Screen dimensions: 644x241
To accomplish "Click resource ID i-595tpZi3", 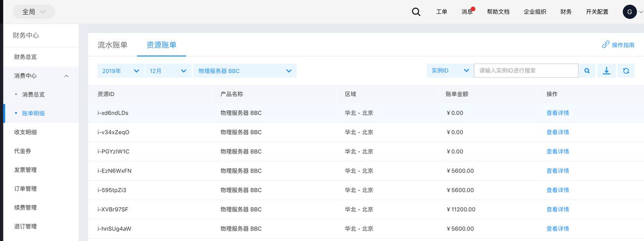I will pyautogui.click(x=112, y=190).
